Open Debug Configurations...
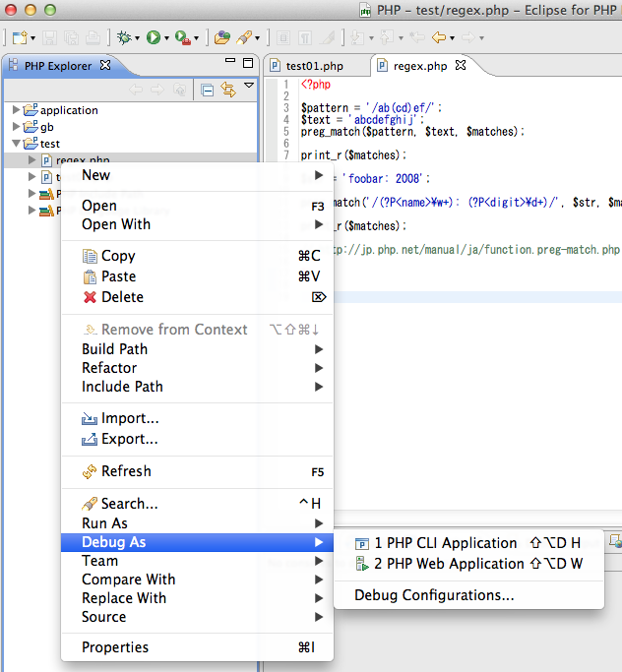The width and height of the screenshot is (622, 672). click(x=468, y=595)
